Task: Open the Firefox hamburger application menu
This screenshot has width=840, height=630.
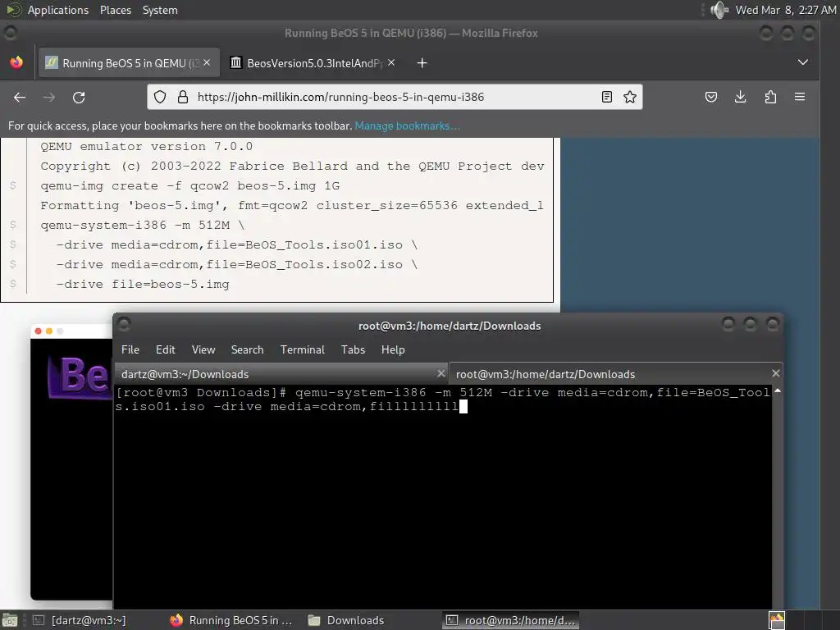Action: pyautogui.click(x=800, y=97)
